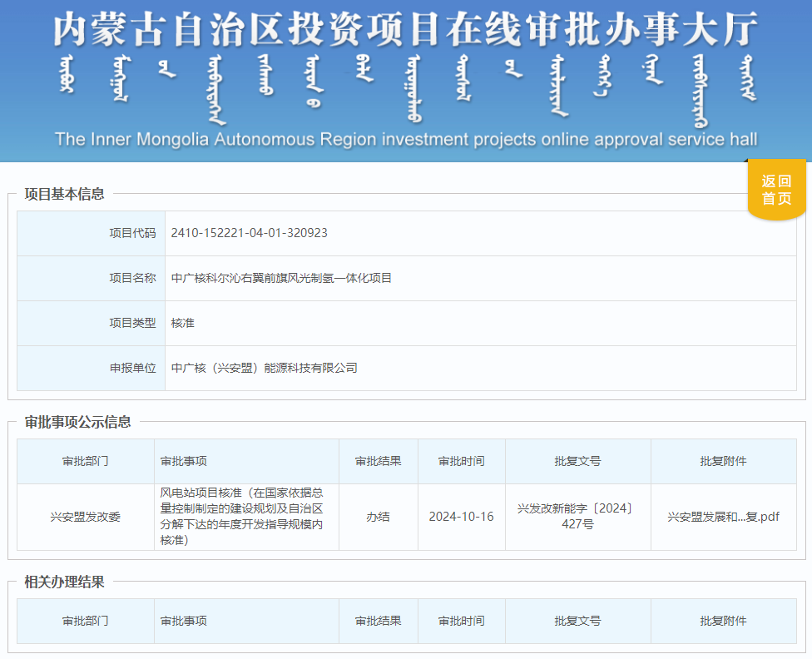Screen dimensions: 812x659
Task: Click the 兴安盟发改委 department cell
Action: pyautogui.click(x=86, y=517)
